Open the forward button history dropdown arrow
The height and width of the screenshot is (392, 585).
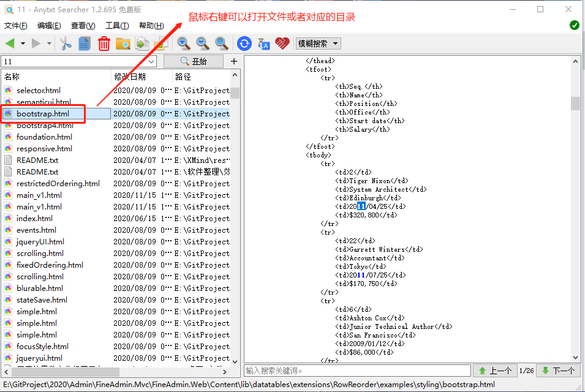49,43
